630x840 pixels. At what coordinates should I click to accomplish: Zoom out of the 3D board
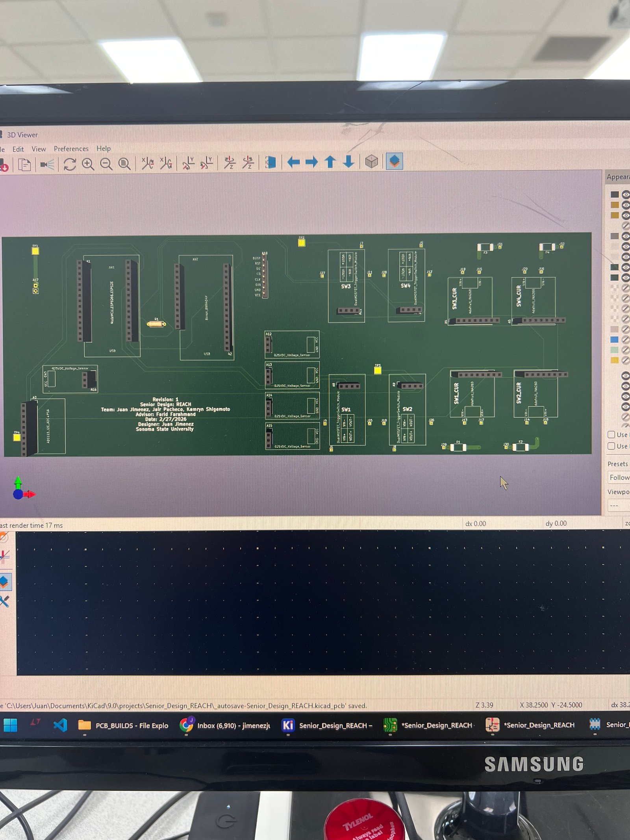tap(106, 164)
